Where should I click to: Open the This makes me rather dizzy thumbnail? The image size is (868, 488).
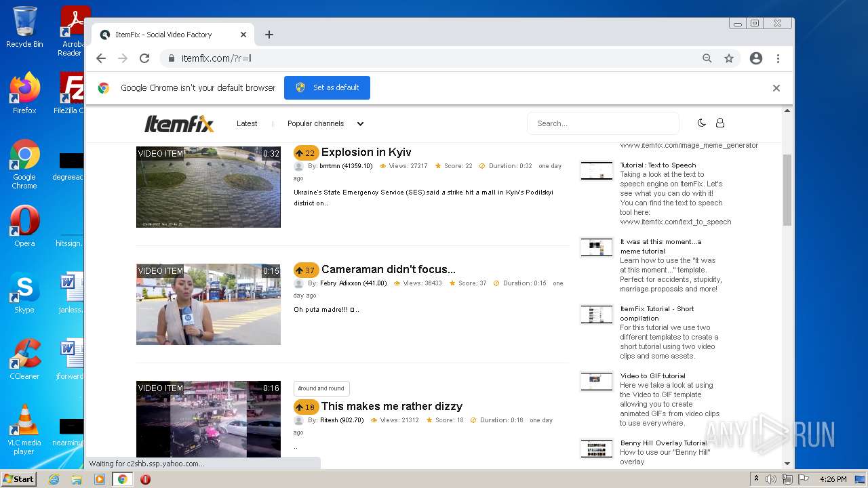(x=208, y=419)
